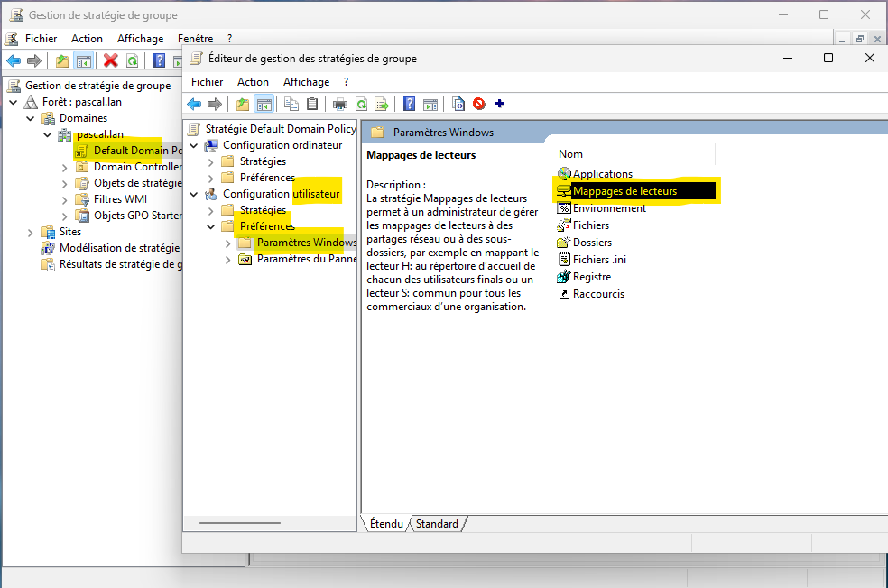
Task: Collapse the pascal.lan domain node
Action: pyautogui.click(x=48, y=134)
